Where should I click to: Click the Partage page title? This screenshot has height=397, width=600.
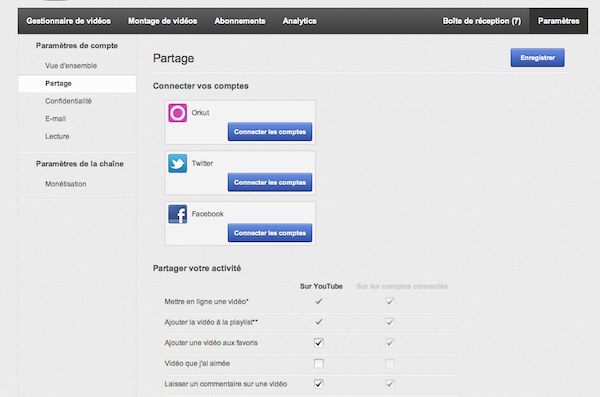pos(173,59)
